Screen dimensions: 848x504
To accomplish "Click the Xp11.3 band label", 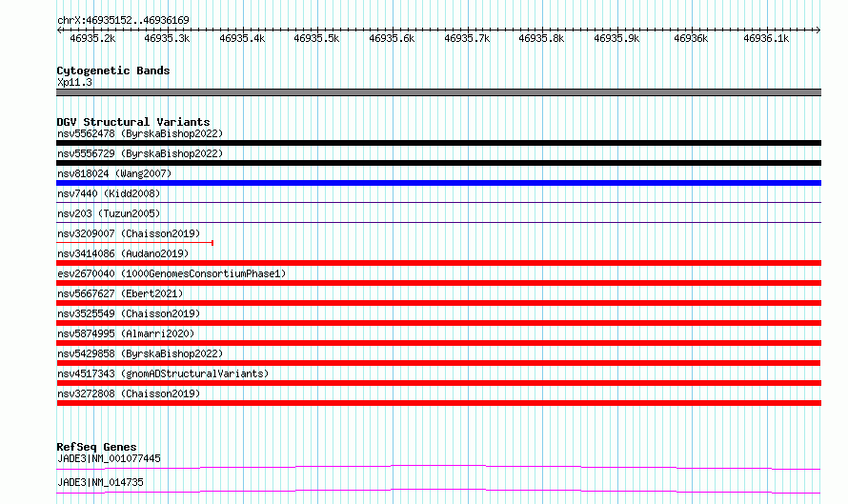I will [x=74, y=82].
